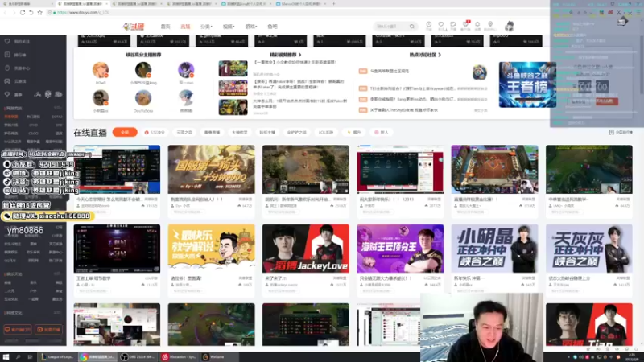Open 小明晶正在冲分中 stream thumbnail
This screenshot has height=362, width=644.
tap(494, 249)
